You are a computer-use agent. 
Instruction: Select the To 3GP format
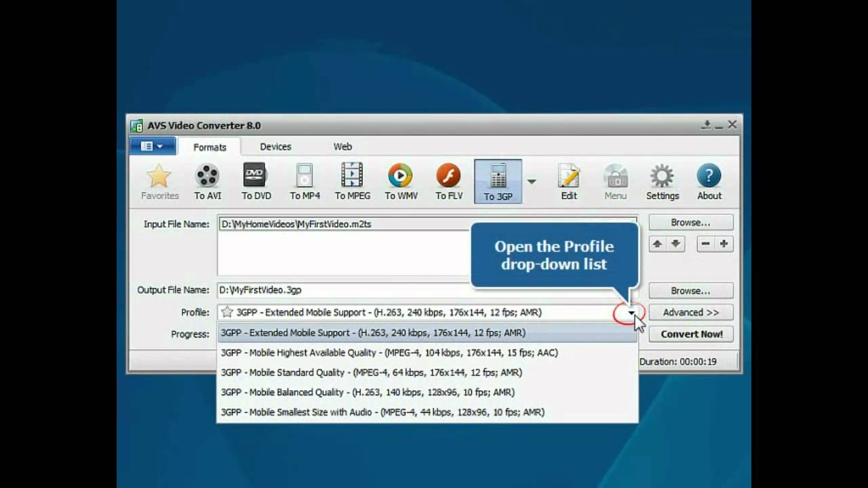[x=498, y=182]
